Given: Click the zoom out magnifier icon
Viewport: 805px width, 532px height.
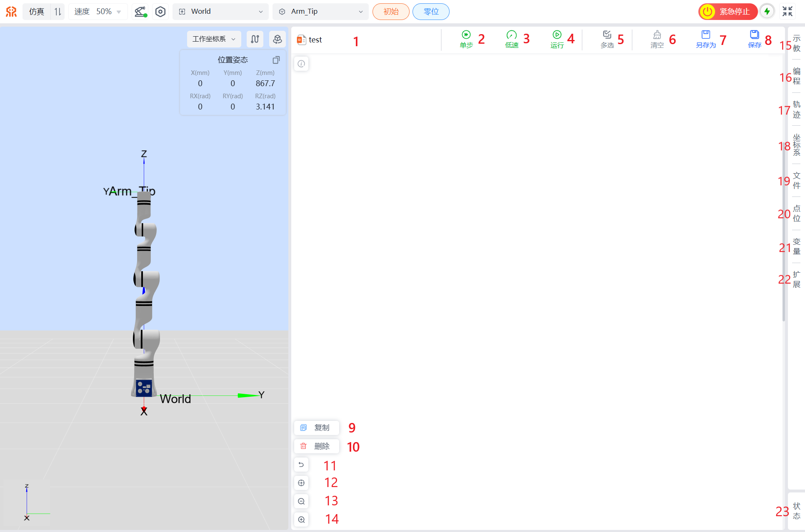Looking at the screenshot, I should (301, 501).
